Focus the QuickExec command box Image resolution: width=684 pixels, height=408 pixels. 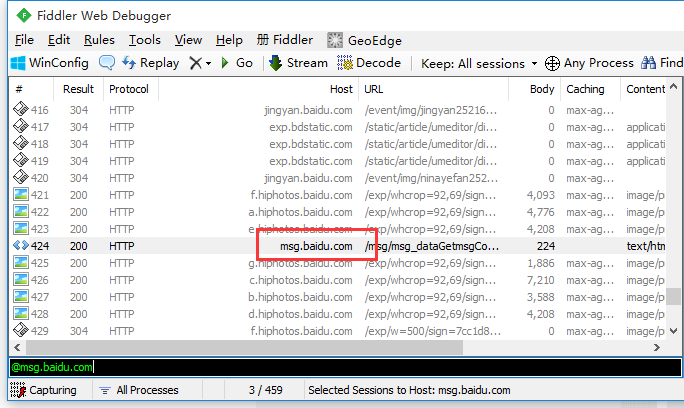click(x=345, y=367)
